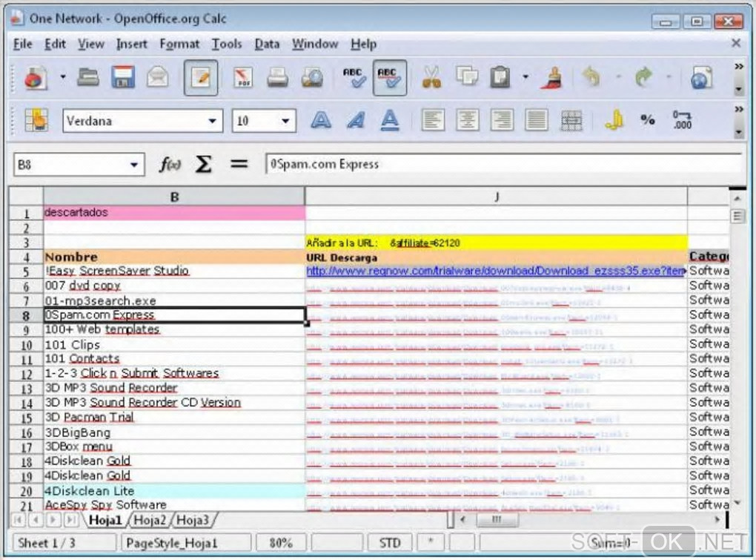Screen dimensions: 756x560
Task: Open the Edit menu
Action: pos(55,44)
